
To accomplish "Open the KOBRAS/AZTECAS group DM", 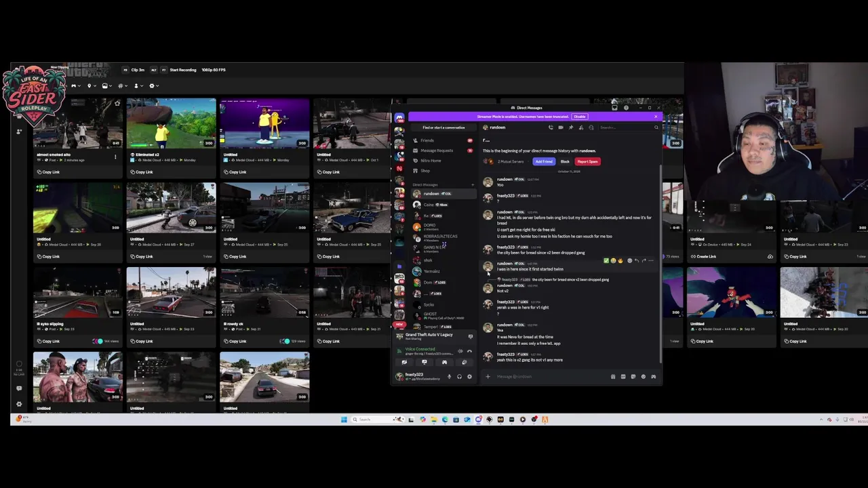I will tap(444, 238).
